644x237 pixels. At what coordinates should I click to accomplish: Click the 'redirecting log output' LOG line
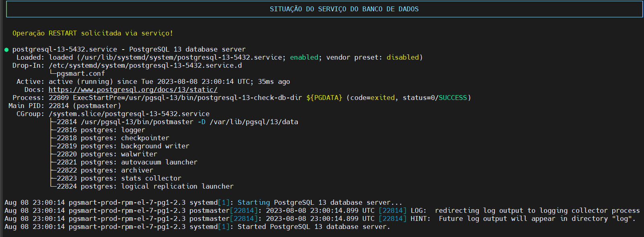coord(322,210)
